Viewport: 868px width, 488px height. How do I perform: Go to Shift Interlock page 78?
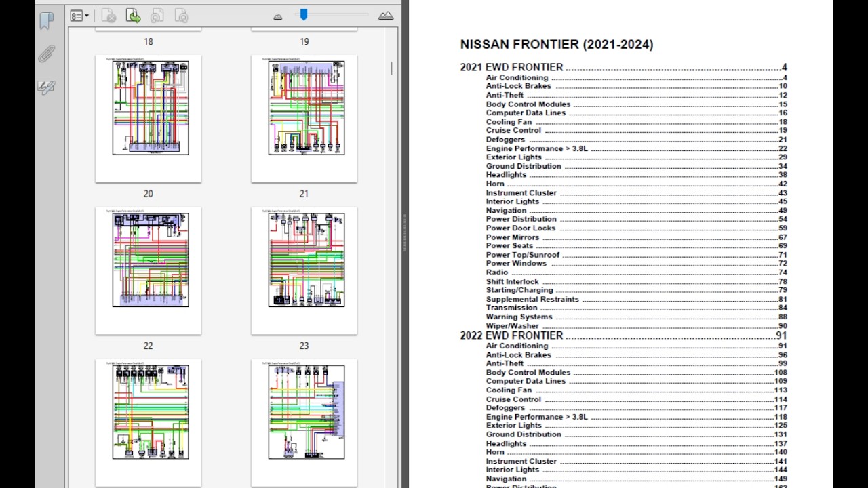coord(636,282)
